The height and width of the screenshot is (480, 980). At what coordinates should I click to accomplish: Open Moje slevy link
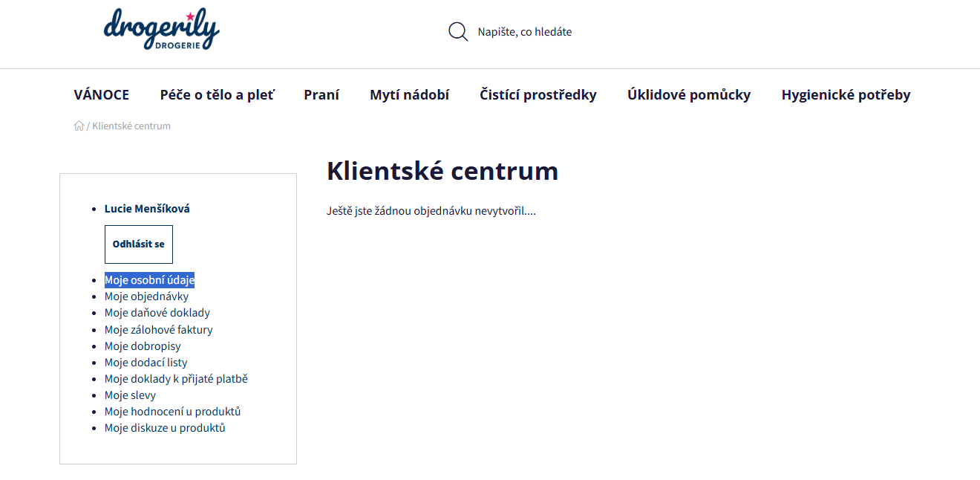click(130, 395)
